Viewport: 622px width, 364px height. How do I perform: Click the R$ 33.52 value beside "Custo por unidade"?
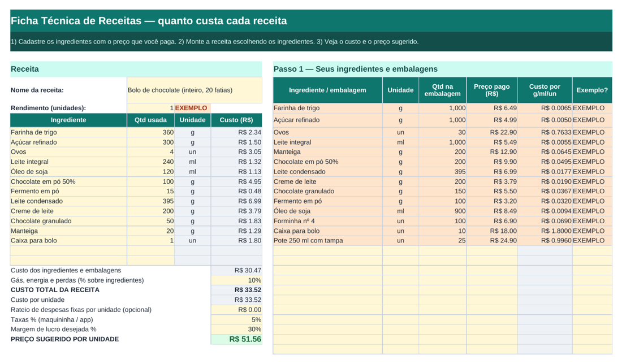click(x=236, y=300)
